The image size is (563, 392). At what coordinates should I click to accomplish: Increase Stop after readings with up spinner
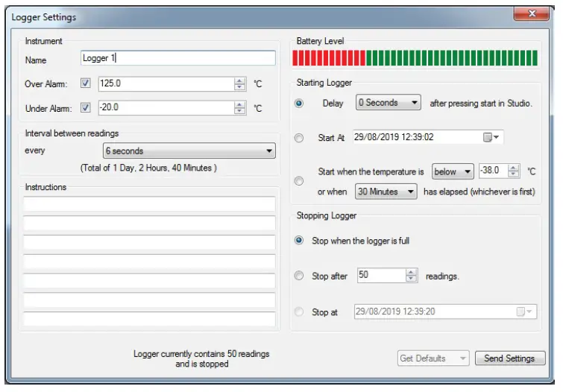411,272
